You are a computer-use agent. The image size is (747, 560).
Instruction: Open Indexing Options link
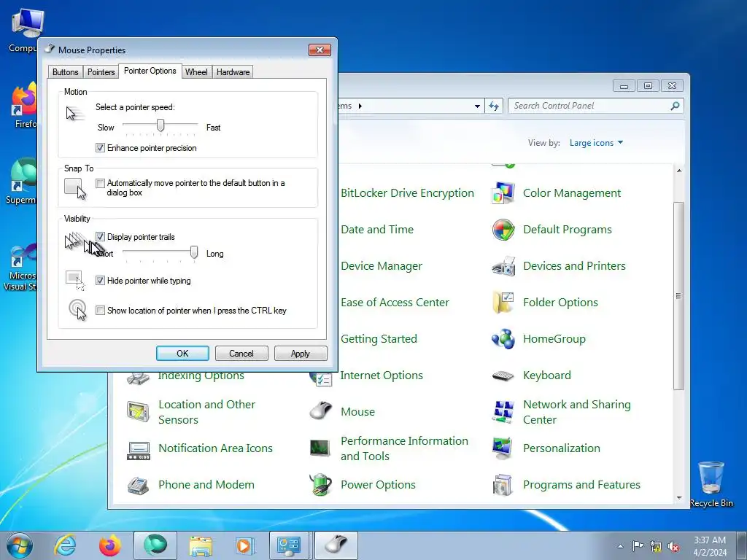click(201, 376)
